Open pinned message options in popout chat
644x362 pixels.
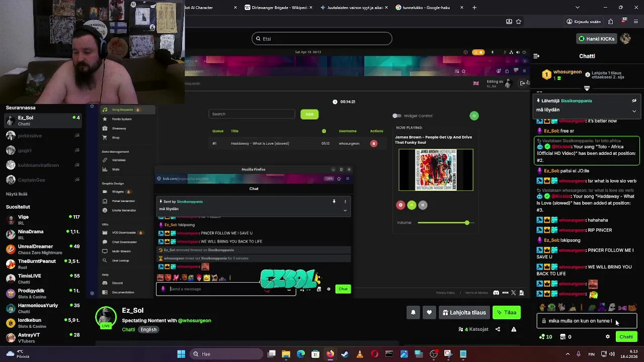pyautogui.click(x=345, y=202)
